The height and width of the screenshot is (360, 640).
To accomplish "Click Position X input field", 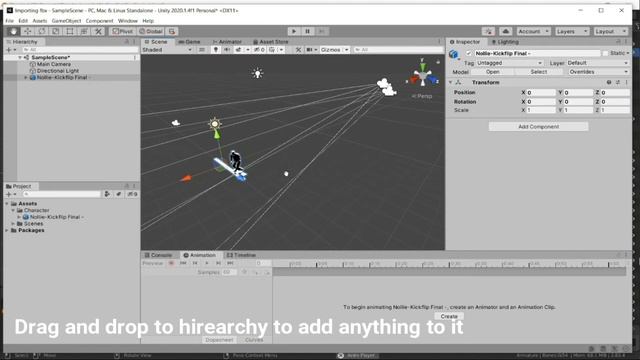I will [541, 93].
